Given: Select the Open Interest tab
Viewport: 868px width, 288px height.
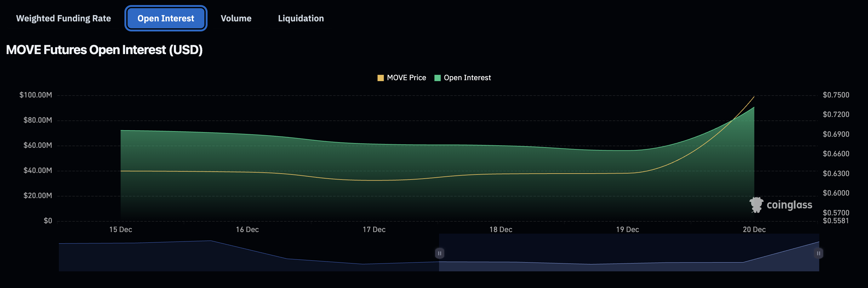Looking at the screenshot, I should (165, 18).
